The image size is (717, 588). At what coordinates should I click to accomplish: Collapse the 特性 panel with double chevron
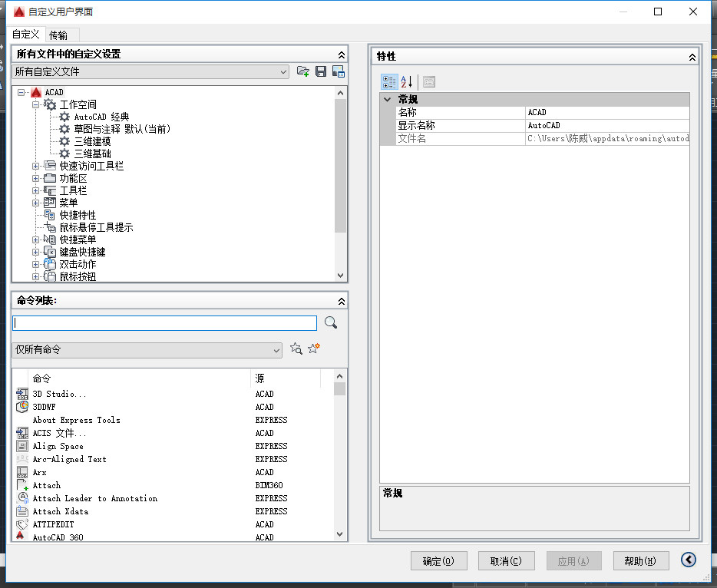pyautogui.click(x=692, y=57)
